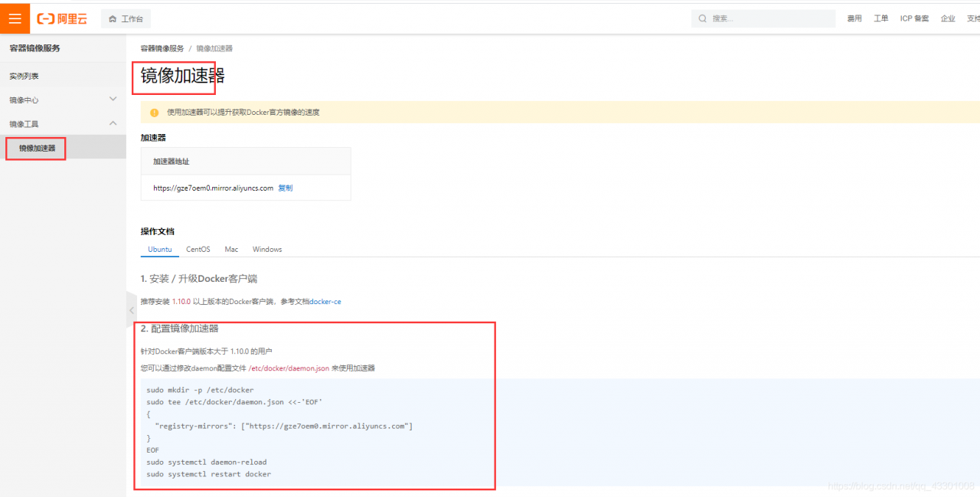Switch to the Ubuntu tab
Screen dimensions: 980x497
coord(160,250)
